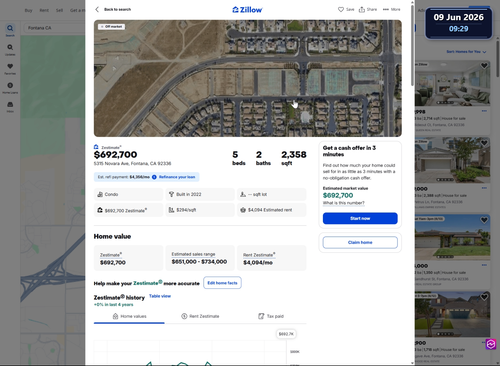Open the Rent menu in the top navigation

[44, 10]
